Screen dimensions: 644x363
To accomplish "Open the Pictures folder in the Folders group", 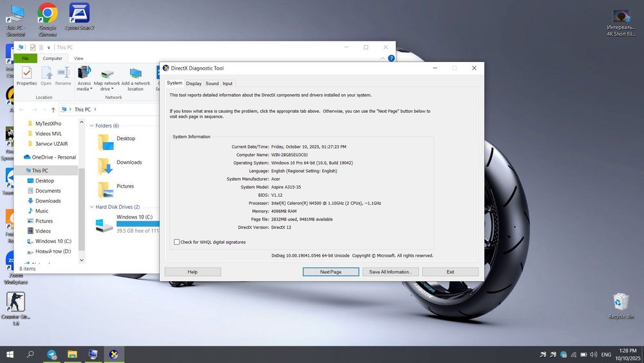I will click(116, 190).
